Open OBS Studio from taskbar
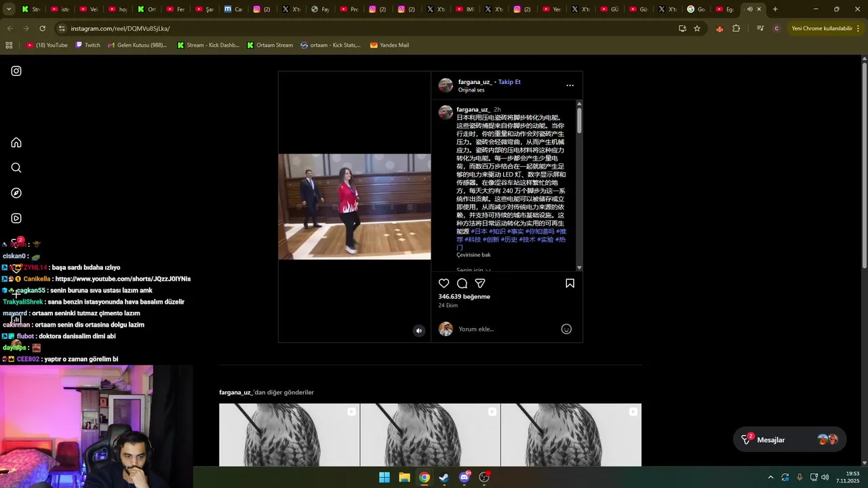Image resolution: width=868 pixels, height=488 pixels. (484, 477)
